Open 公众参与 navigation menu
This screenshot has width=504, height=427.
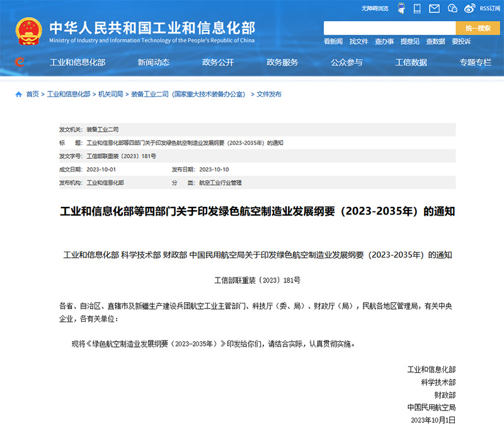tap(346, 62)
